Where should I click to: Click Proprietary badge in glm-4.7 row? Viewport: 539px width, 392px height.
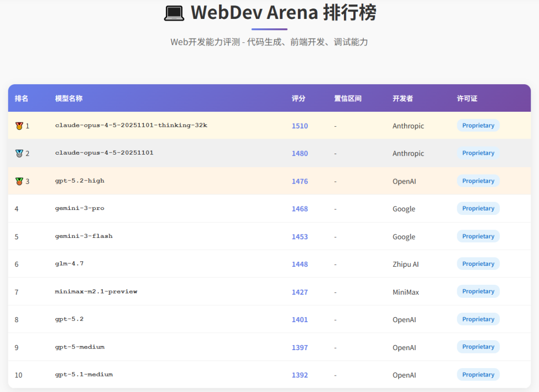pyautogui.click(x=478, y=263)
